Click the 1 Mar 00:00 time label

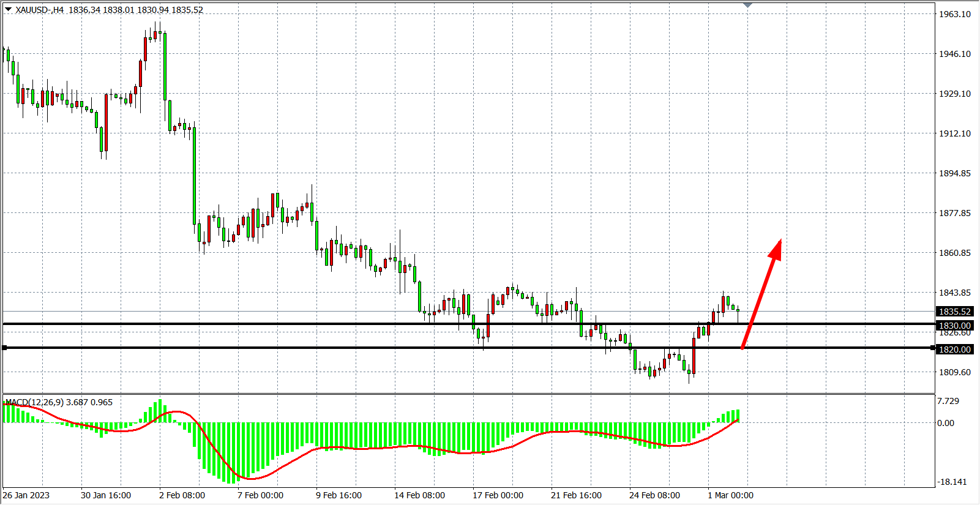click(730, 495)
